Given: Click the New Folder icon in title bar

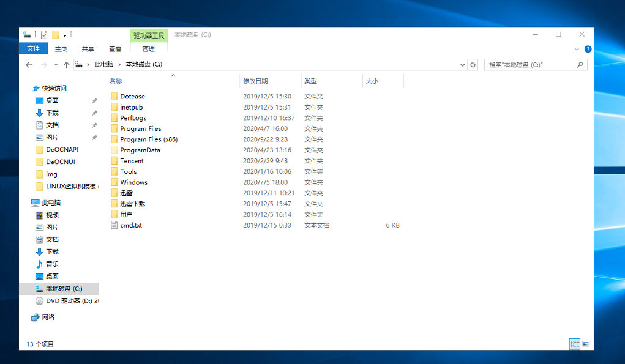Looking at the screenshot, I should pyautogui.click(x=55, y=35).
